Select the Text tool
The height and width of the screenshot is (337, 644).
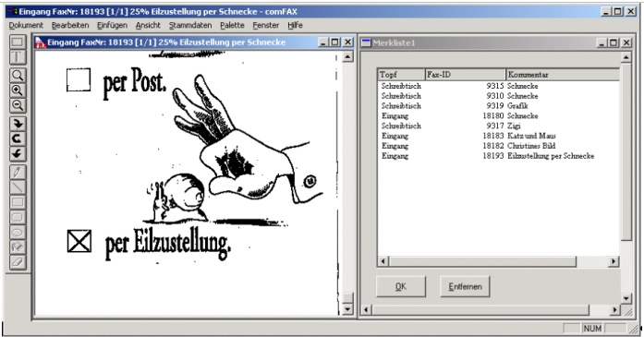coord(18,57)
